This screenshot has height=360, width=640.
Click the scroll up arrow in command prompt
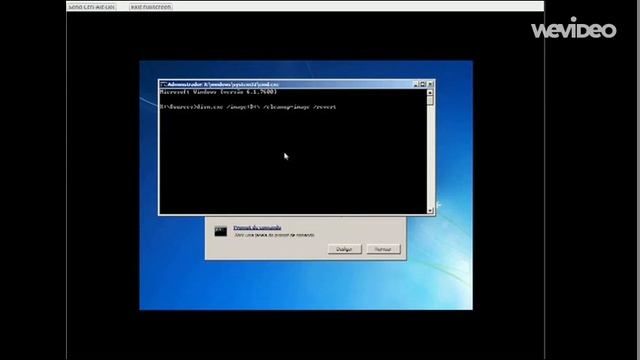tap(430, 93)
